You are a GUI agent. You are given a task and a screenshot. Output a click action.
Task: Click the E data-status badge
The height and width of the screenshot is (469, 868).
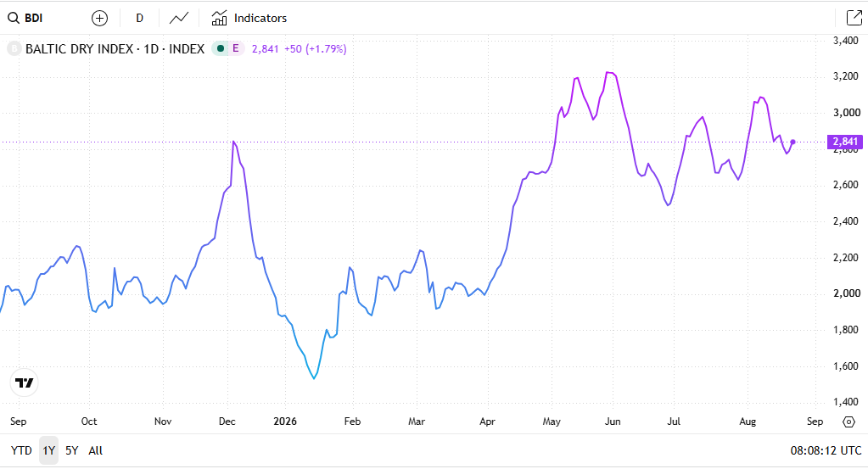click(x=236, y=48)
